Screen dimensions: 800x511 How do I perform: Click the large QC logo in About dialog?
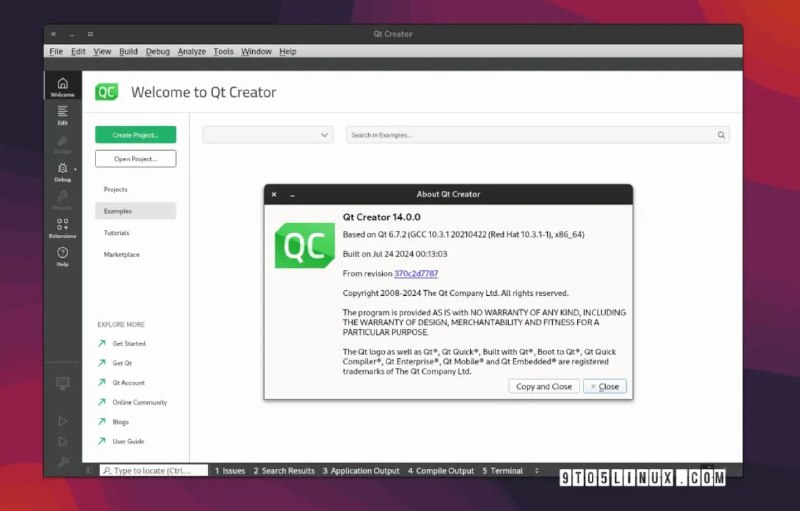(305, 245)
